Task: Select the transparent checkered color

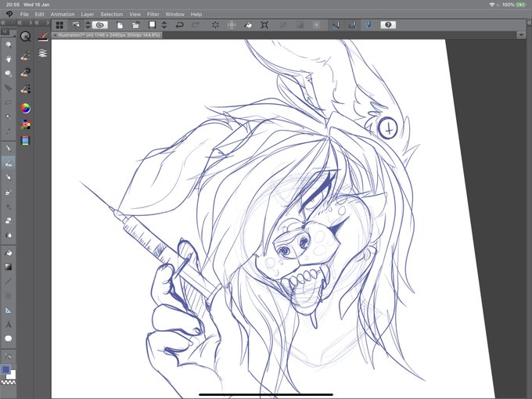Action: [x=9, y=382]
